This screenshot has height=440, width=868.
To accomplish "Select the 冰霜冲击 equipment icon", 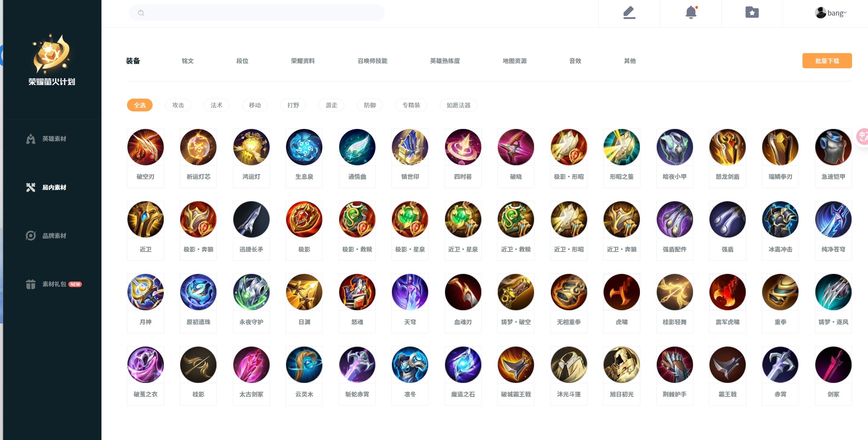I will pos(780,220).
